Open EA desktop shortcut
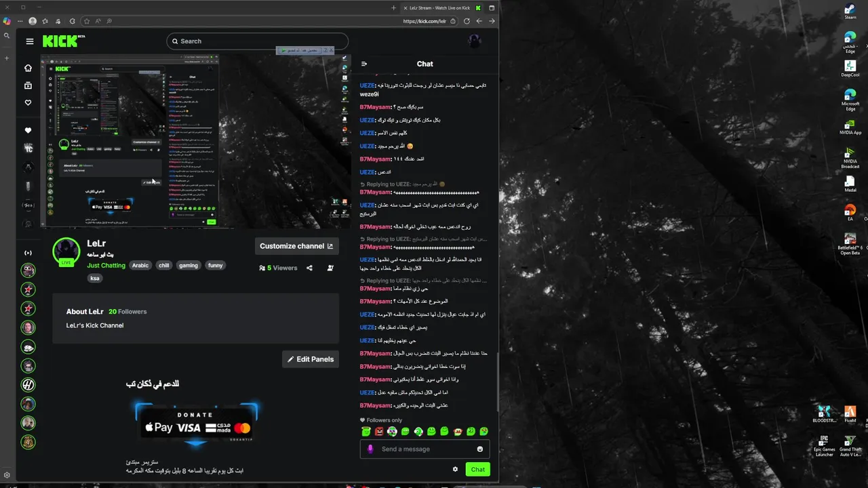This screenshot has width=868, height=488. coord(850,213)
